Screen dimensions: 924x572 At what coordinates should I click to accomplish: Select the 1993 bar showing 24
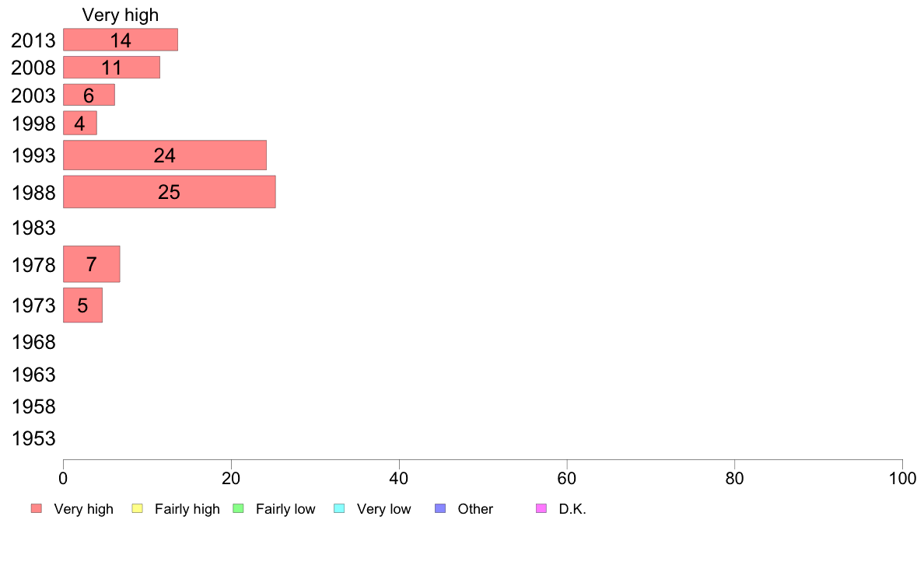tap(165, 155)
